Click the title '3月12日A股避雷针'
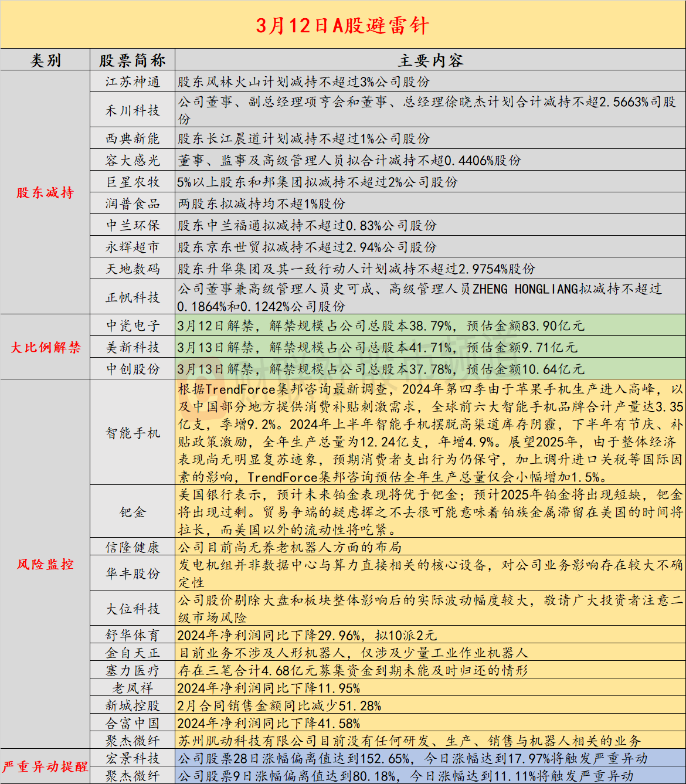 [x=342, y=25]
